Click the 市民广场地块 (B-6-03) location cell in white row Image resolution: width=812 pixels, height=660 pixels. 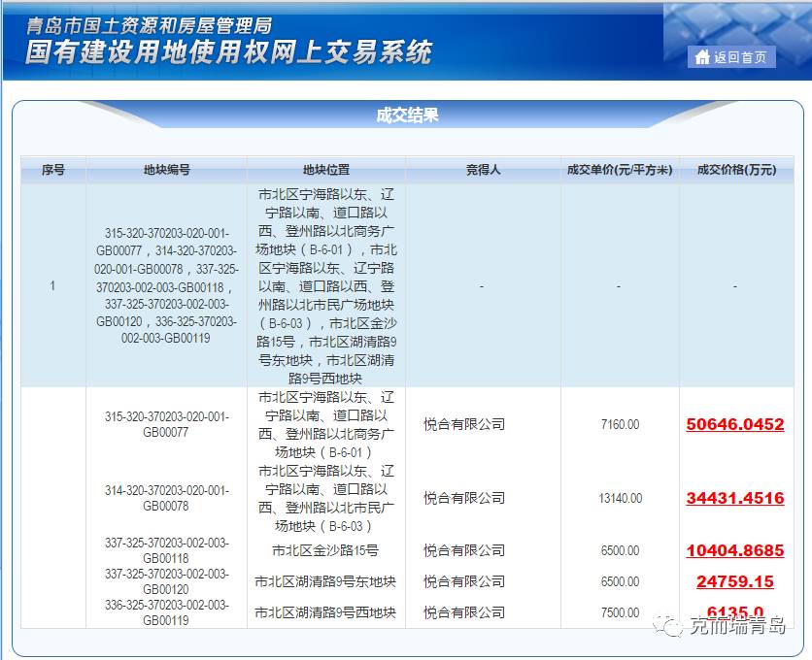click(326, 498)
